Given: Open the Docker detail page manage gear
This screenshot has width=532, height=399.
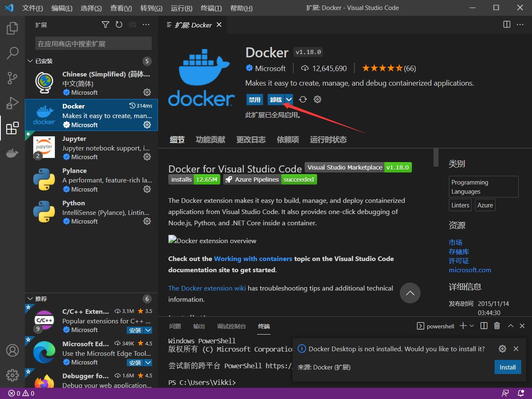Looking at the screenshot, I should [318, 99].
